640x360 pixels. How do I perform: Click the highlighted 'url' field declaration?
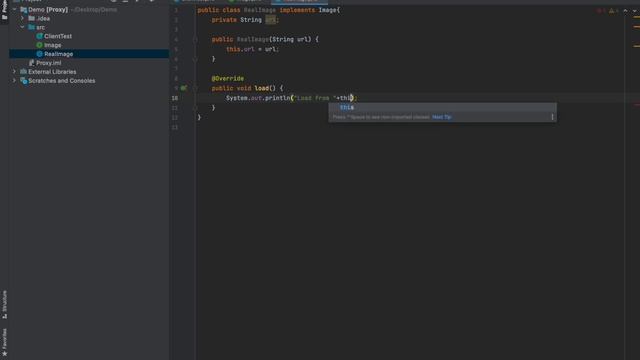click(271, 20)
